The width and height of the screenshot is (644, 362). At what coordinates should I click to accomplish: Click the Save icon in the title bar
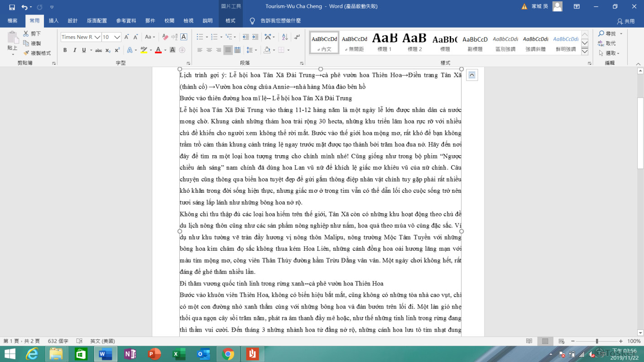pyautogui.click(x=12, y=7)
